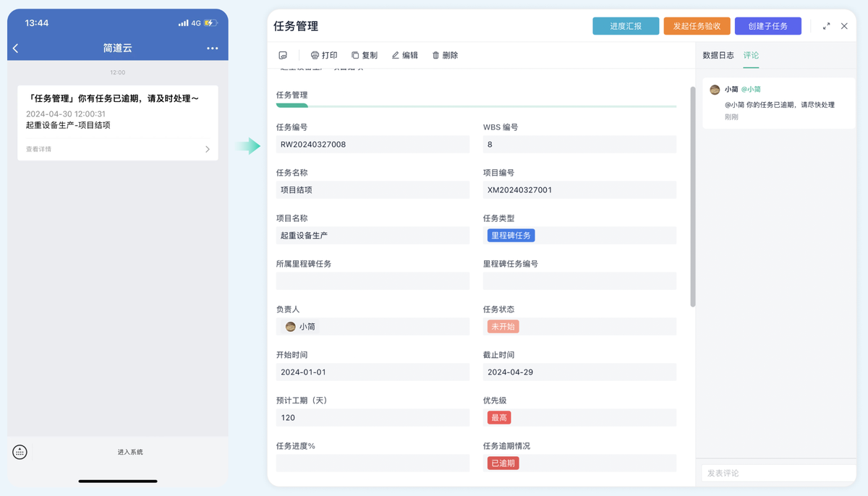Open the overdue task notification card title

[112, 98]
